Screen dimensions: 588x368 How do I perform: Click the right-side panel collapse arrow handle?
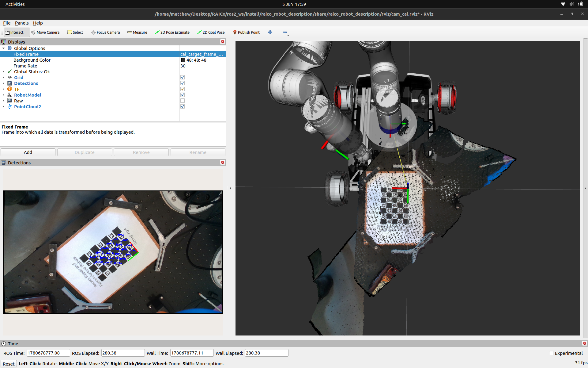[586, 188]
